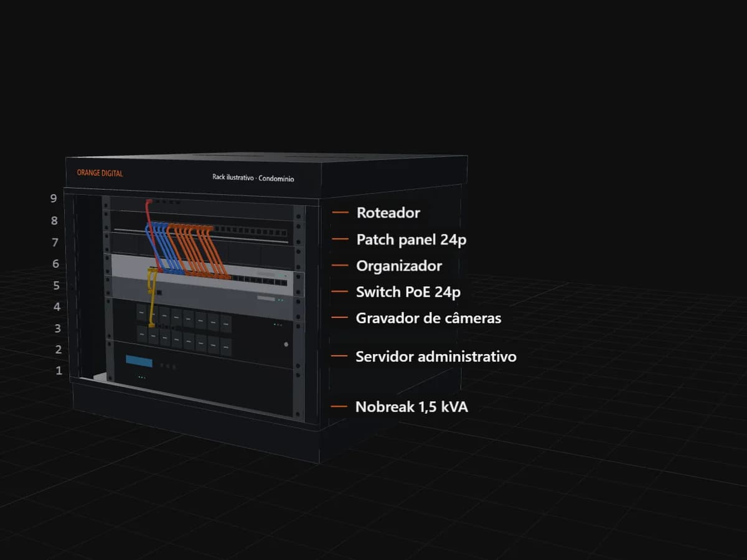The width and height of the screenshot is (747, 560).
Task: Select rack unit number 6
Action: pyautogui.click(x=55, y=264)
